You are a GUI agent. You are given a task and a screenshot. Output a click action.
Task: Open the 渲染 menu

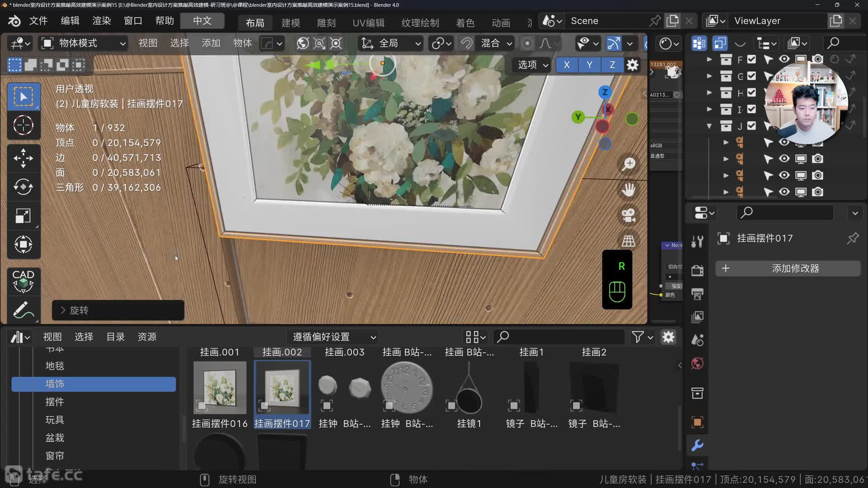(101, 21)
